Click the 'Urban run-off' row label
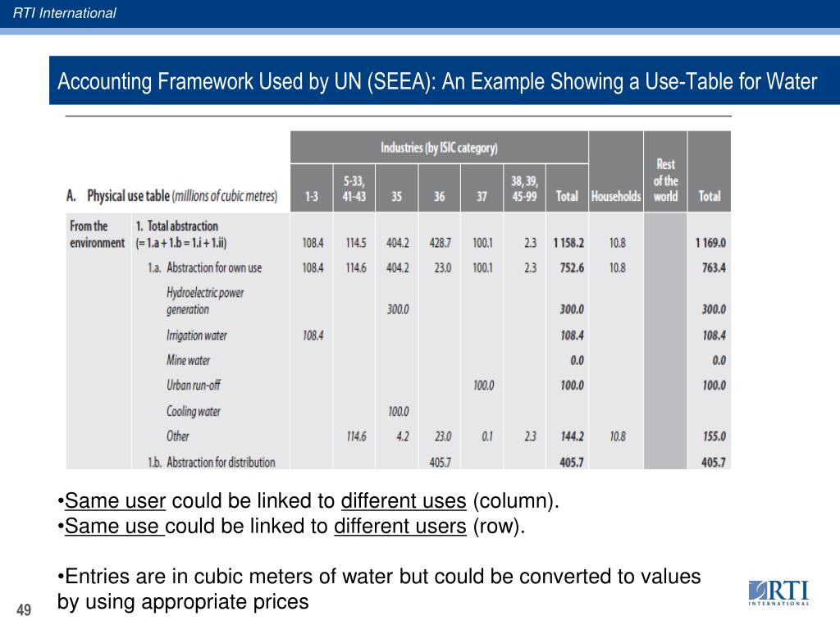The height and width of the screenshot is (630, 840). 194,386
